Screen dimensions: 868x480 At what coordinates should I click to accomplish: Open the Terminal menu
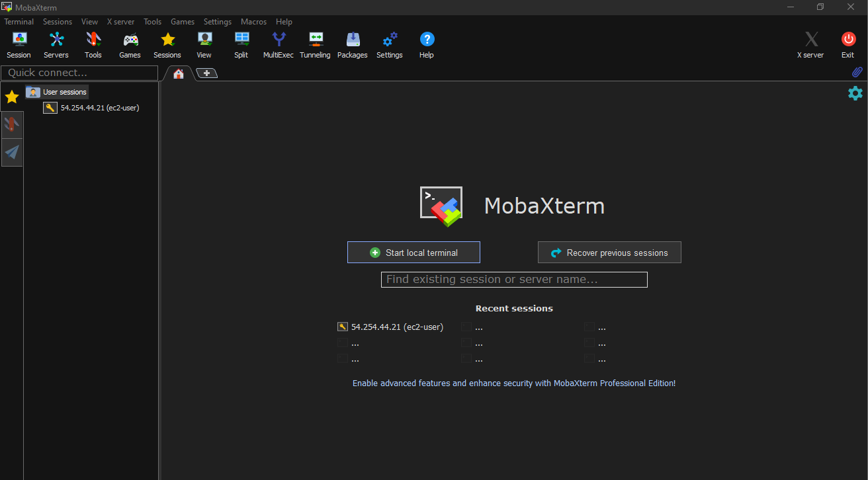[19, 22]
